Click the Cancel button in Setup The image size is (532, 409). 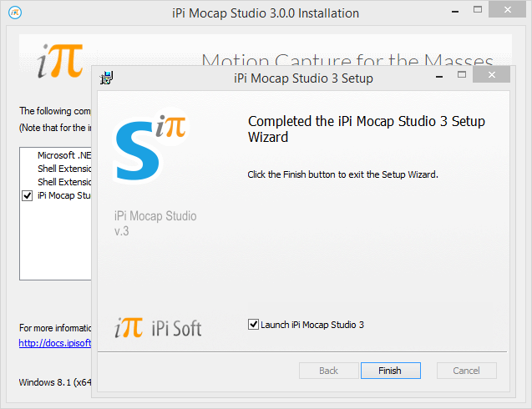tap(467, 371)
